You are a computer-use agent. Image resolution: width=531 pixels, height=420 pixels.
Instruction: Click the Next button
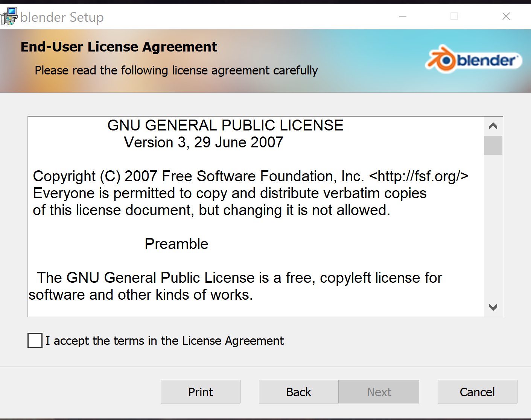(379, 392)
